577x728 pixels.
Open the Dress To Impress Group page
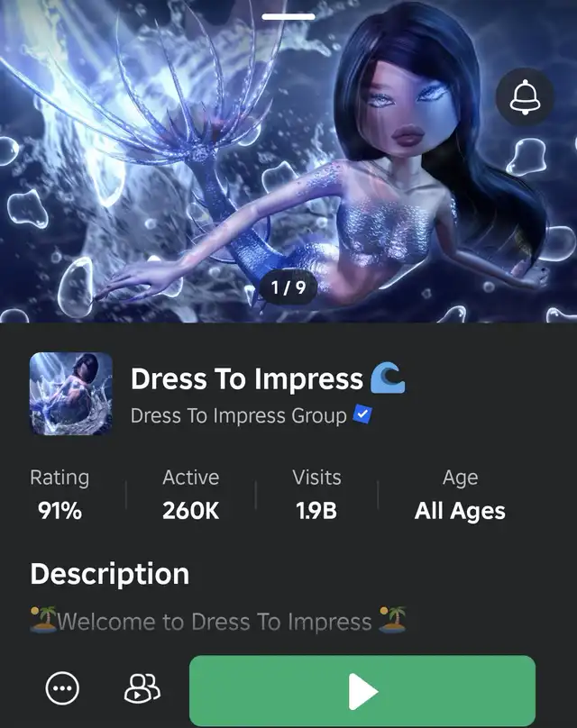tap(238, 415)
